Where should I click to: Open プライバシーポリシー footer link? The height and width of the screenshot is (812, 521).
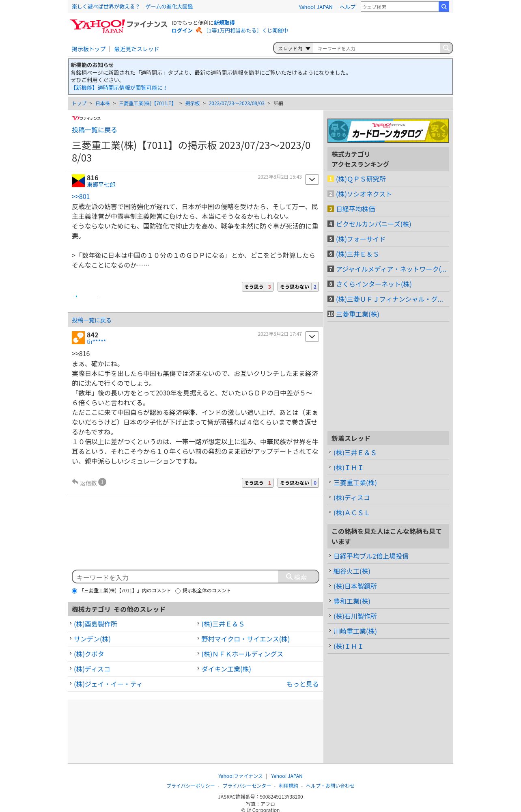191,786
